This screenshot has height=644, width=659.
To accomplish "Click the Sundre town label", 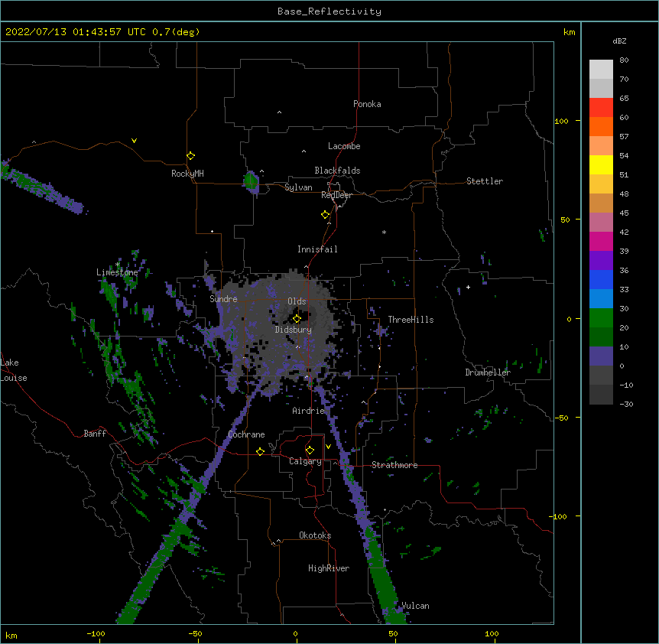I will (x=223, y=299).
